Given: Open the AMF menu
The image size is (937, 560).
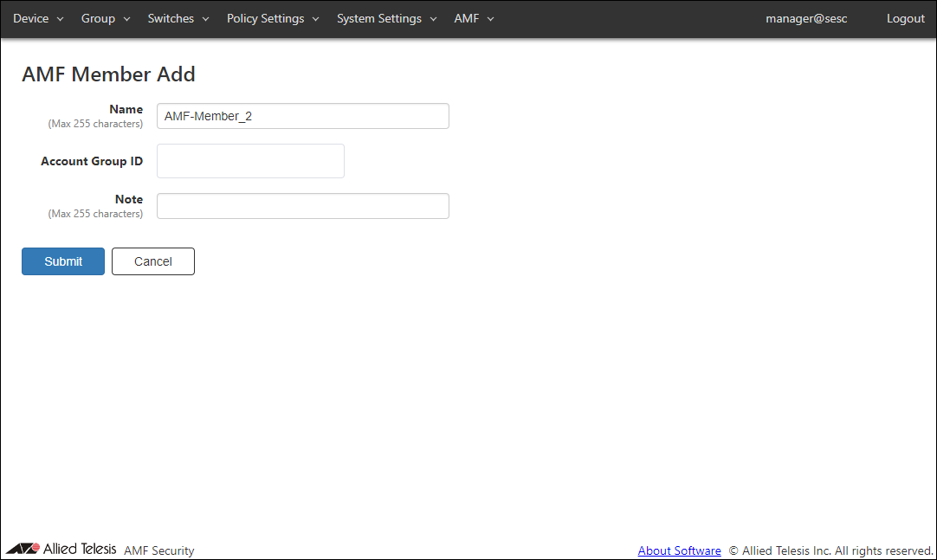Looking at the screenshot, I should (466, 19).
